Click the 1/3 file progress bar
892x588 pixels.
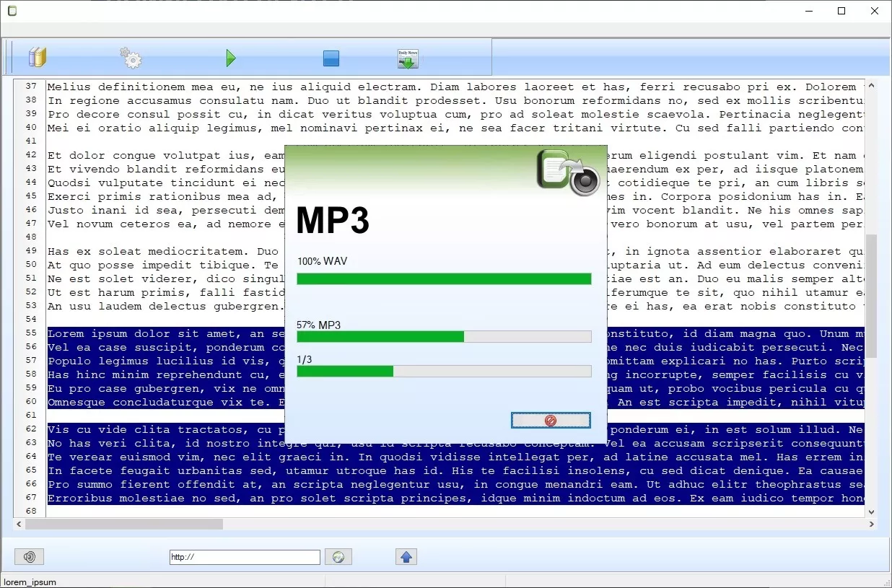[x=444, y=371]
